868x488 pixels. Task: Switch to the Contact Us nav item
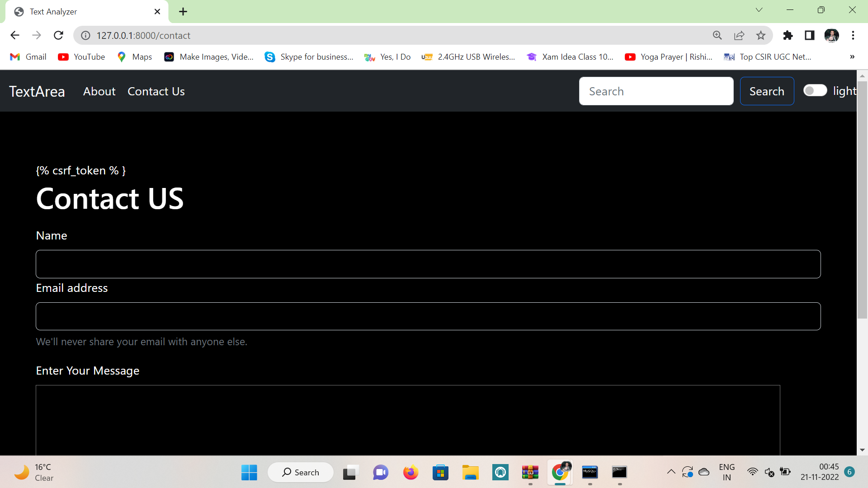(156, 91)
